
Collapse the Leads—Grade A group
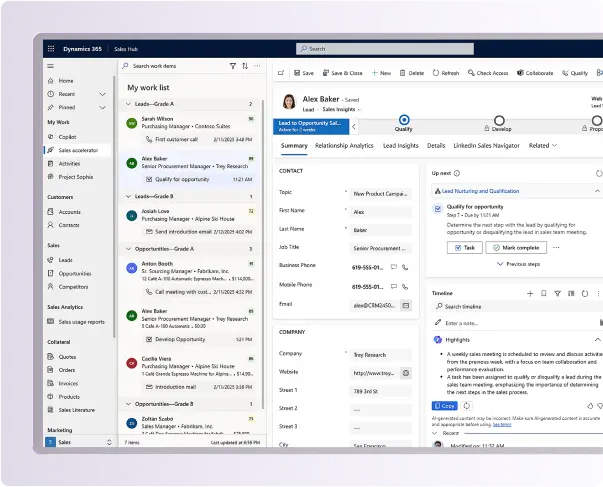(128, 104)
